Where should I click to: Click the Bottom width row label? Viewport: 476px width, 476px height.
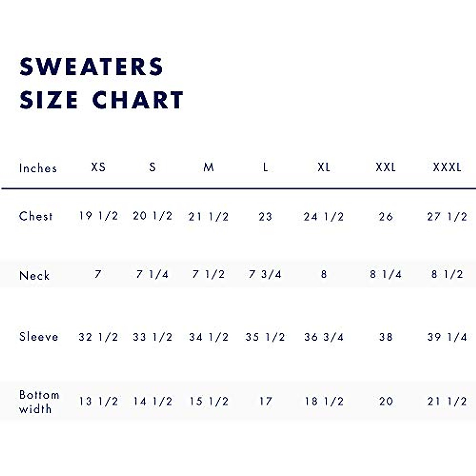(x=39, y=401)
